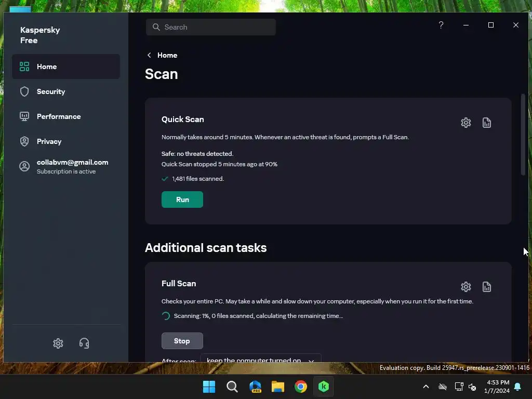Click 'Kaspersky Free' logo text

tap(40, 35)
